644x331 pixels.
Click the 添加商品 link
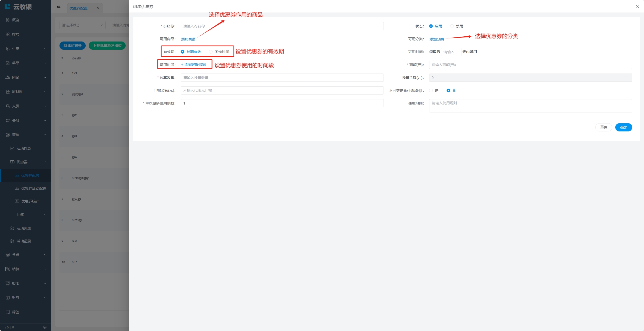[x=188, y=39]
